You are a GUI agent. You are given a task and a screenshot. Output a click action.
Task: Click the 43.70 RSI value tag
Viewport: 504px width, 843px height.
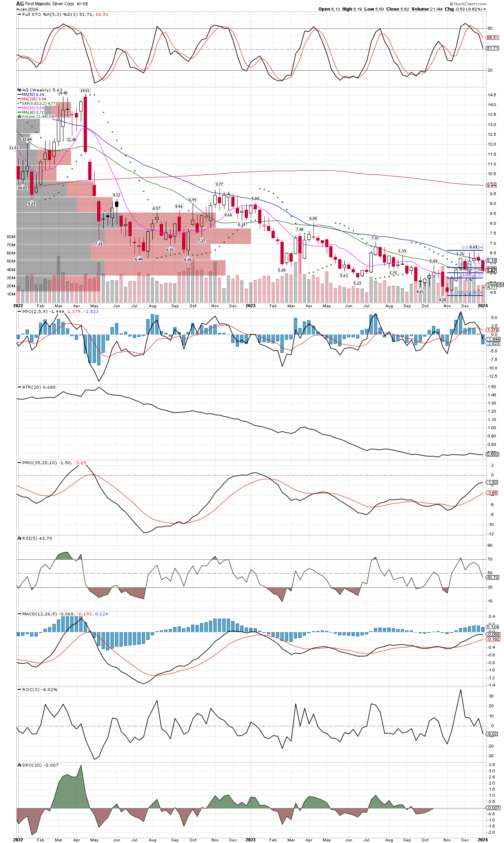pyautogui.click(x=493, y=578)
